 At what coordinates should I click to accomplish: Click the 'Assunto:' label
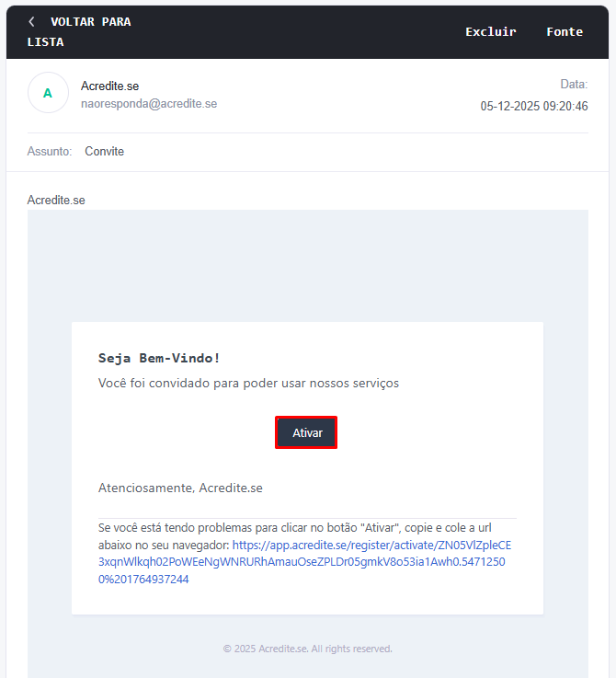tap(50, 151)
